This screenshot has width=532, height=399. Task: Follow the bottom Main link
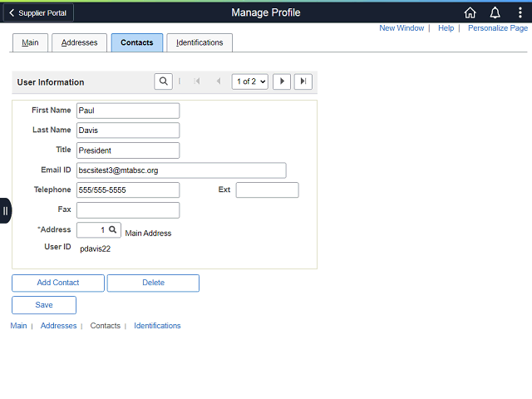(x=18, y=326)
